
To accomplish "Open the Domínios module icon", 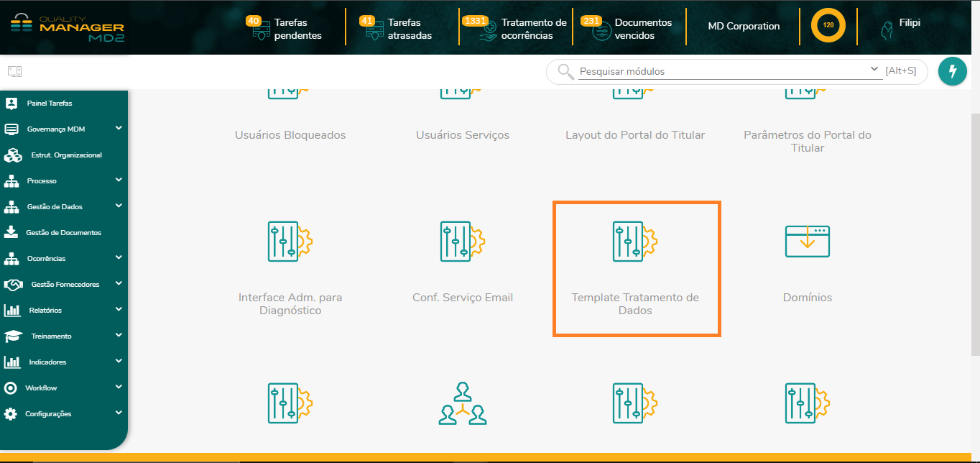I will (x=808, y=241).
